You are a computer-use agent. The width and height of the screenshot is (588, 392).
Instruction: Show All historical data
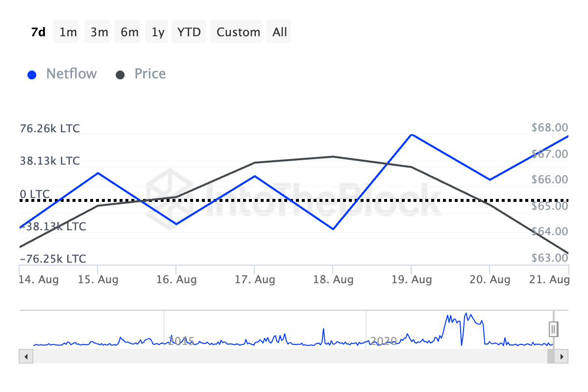280,32
